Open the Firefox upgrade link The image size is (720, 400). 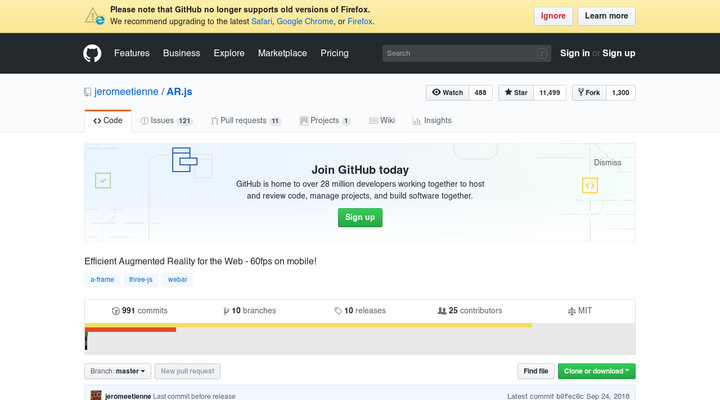(x=360, y=22)
